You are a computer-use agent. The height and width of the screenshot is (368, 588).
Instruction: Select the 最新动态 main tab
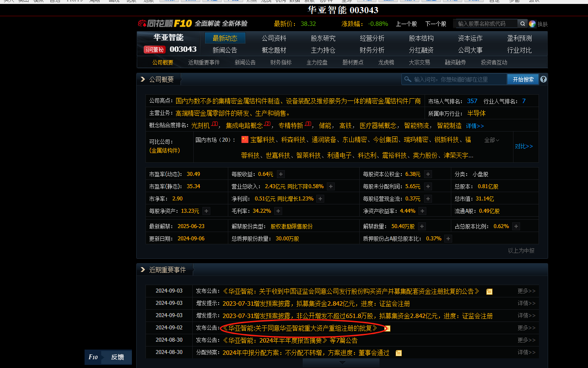[225, 38]
